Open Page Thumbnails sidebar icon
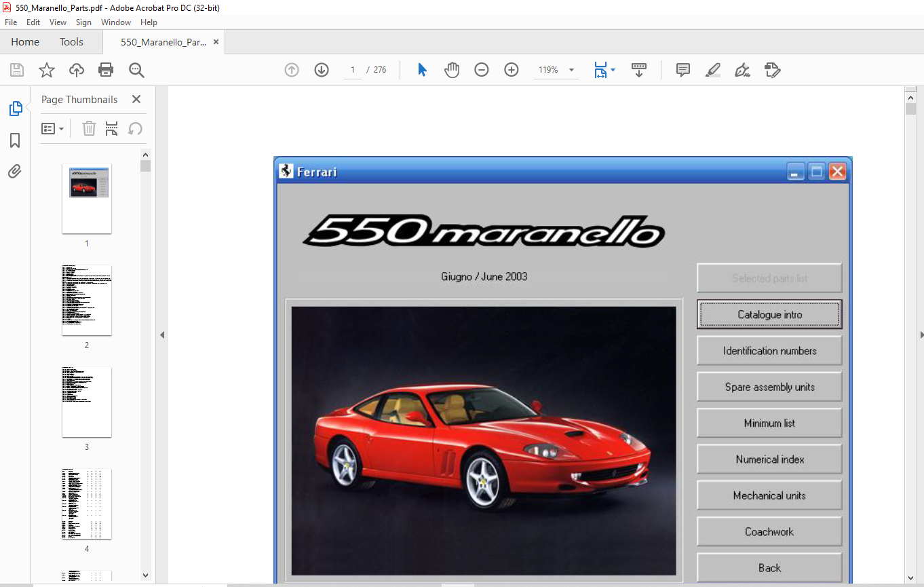This screenshot has height=587, width=924. click(x=15, y=109)
